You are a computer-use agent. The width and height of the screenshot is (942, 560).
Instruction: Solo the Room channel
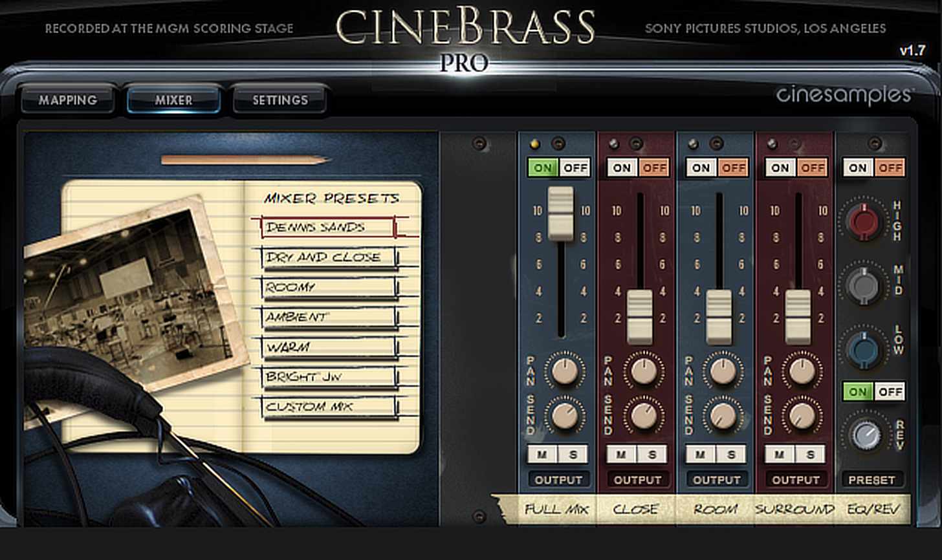point(731,455)
